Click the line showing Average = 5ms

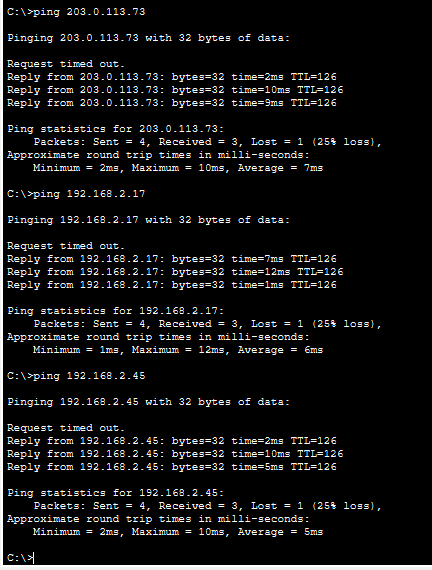178,532
